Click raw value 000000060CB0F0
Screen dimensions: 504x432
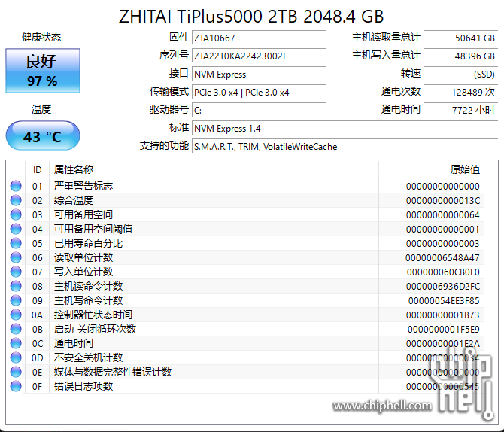[x=443, y=272]
